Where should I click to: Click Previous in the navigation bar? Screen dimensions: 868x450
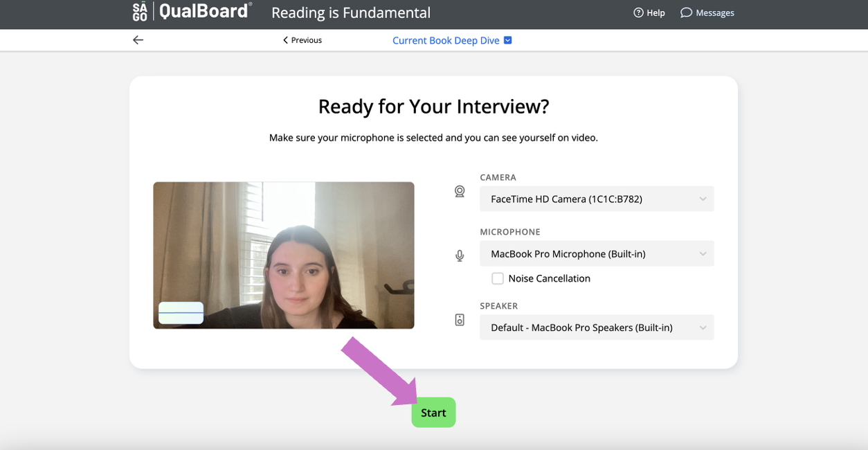click(x=306, y=40)
